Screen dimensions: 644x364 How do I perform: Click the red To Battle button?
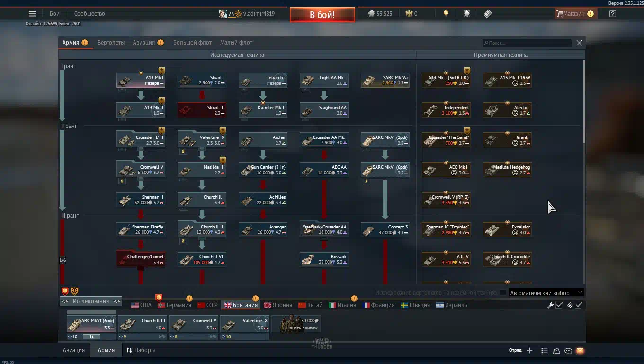click(322, 15)
